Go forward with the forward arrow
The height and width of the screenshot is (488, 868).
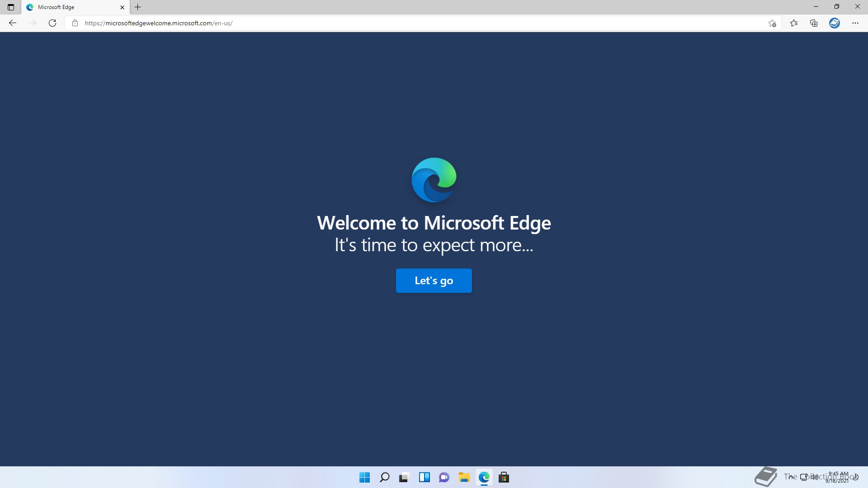[x=33, y=23]
